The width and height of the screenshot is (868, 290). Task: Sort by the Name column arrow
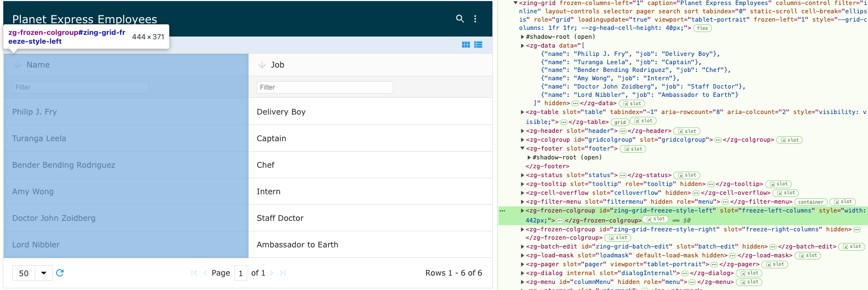click(17, 65)
